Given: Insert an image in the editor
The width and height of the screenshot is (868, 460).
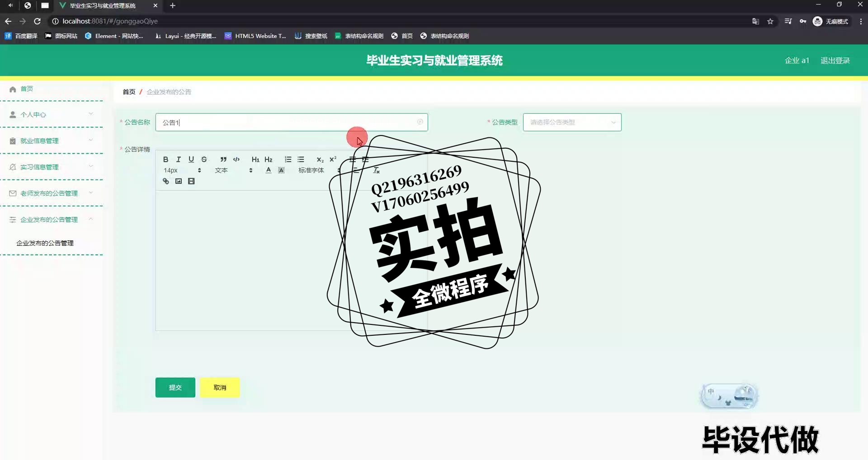Looking at the screenshot, I should [x=179, y=181].
